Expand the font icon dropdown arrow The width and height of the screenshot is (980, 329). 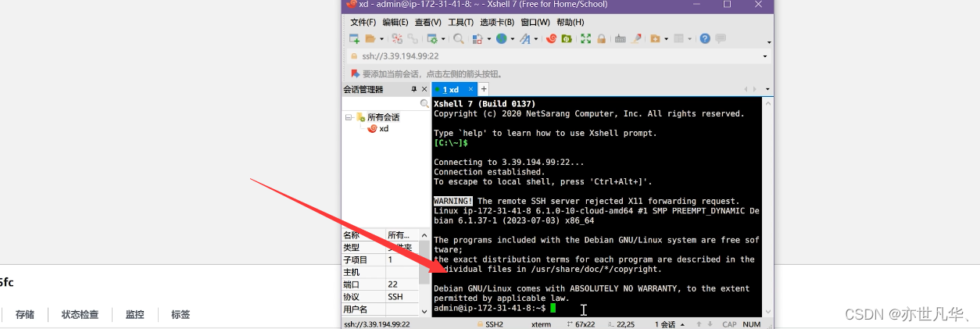pos(536,38)
